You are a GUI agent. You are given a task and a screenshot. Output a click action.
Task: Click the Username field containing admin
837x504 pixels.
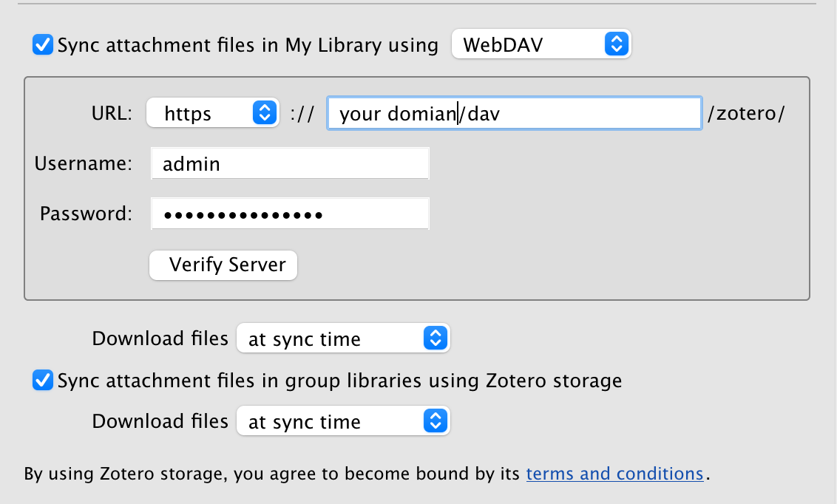(x=290, y=164)
